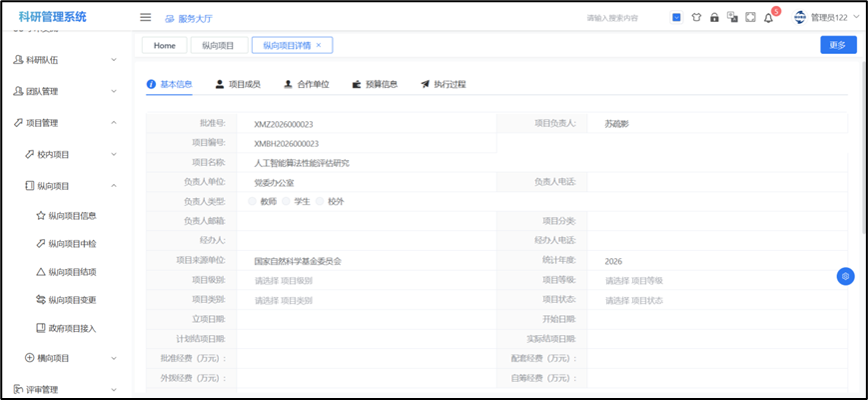868x400 pixels.
Task: Open the 项目级别 dropdown
Action: tap(380, 281)
